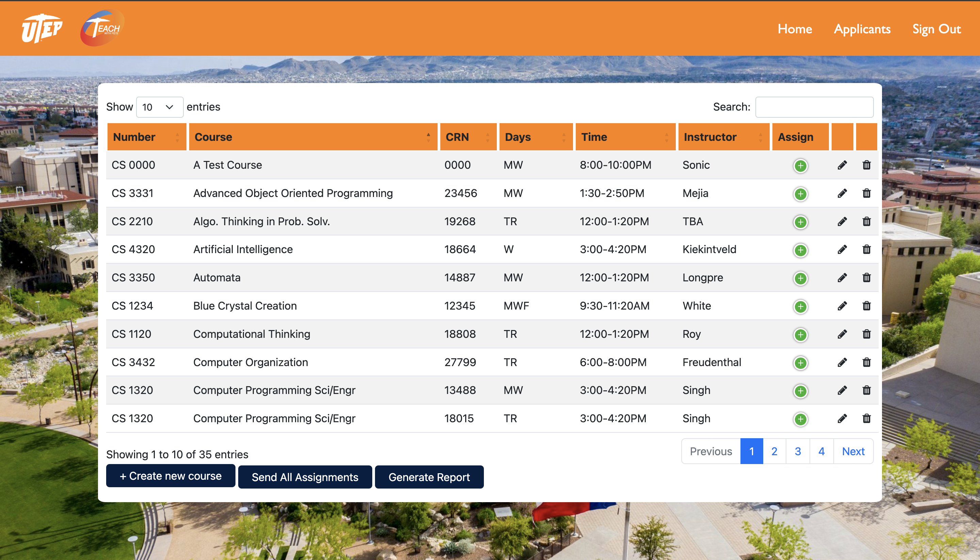Delete the A Test Course row
This screenshot has height=560, width=980.
866,165
